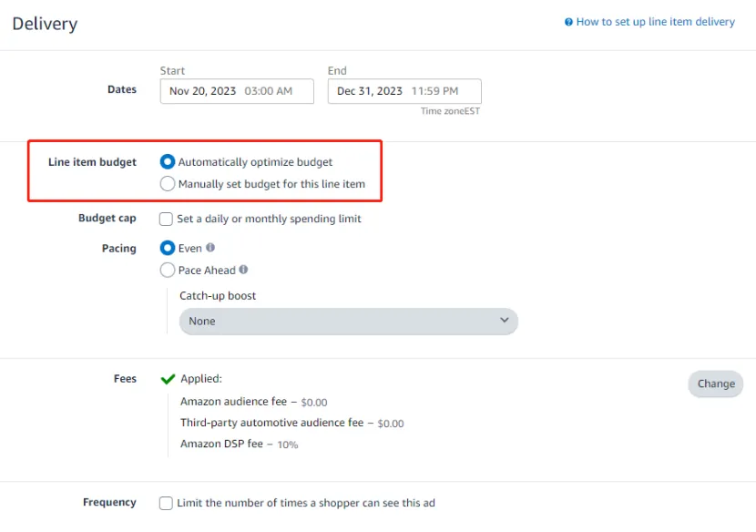Click the info icon next to Pace Ahead
Viewport: 756px width, 532px height.
tap(243, 270)
